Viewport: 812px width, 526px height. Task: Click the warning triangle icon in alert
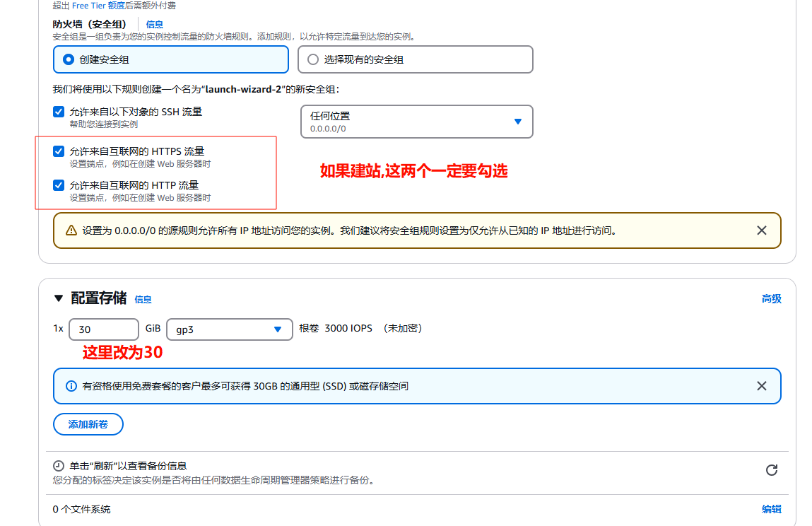tap(71, 230)
